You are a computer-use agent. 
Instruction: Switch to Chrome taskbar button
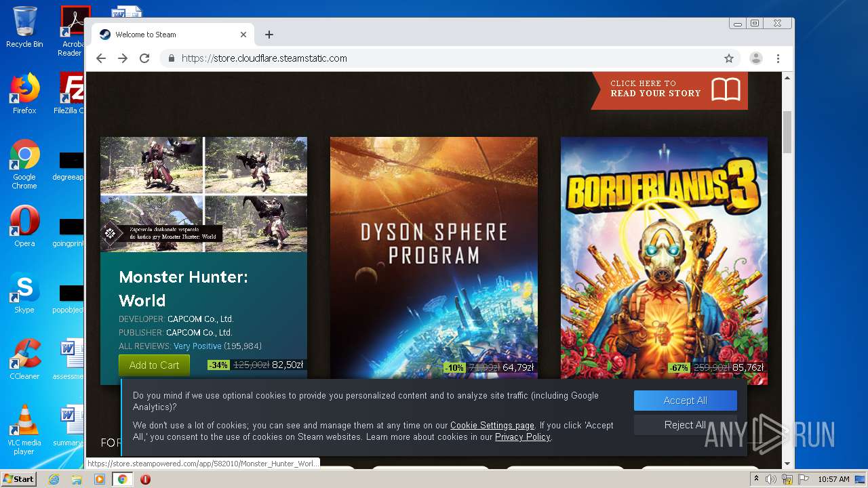(x=123, y=479)
